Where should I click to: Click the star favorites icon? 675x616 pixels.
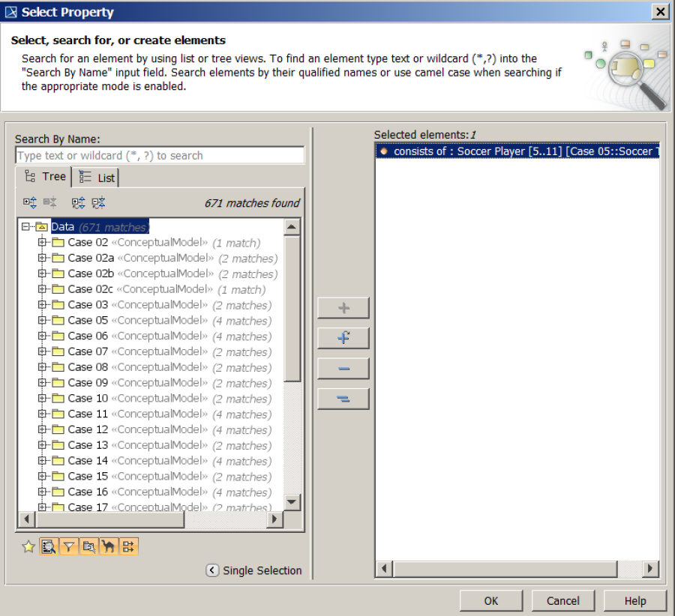28,546
